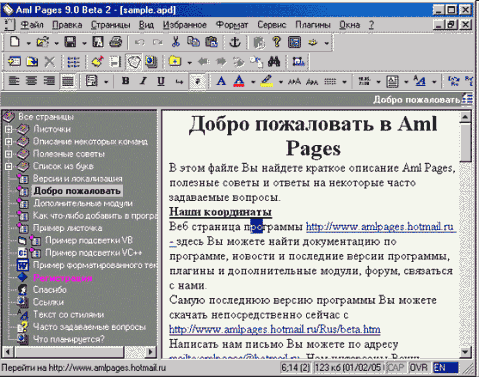Open the Rus/beta.htm download link

275,330
